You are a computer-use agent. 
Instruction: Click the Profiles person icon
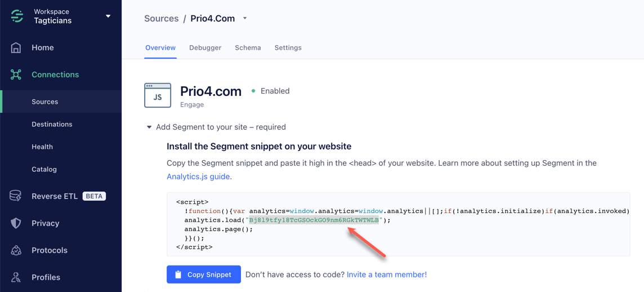pos(16,277)
